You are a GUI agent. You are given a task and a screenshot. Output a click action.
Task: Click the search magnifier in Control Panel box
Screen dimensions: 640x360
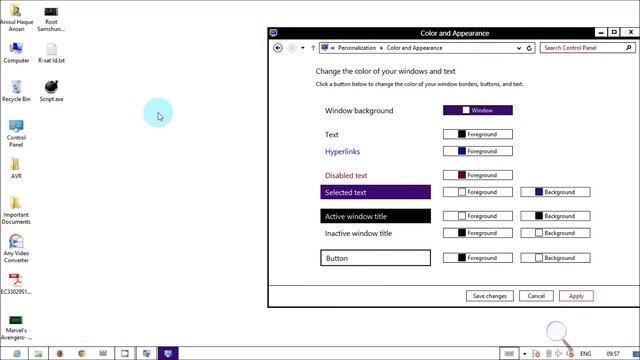pyautogui.click(x=629, y=48)
